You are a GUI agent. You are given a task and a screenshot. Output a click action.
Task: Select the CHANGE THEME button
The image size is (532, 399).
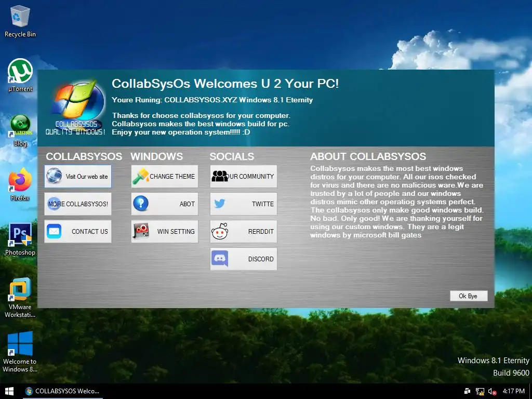click(165, 177)
